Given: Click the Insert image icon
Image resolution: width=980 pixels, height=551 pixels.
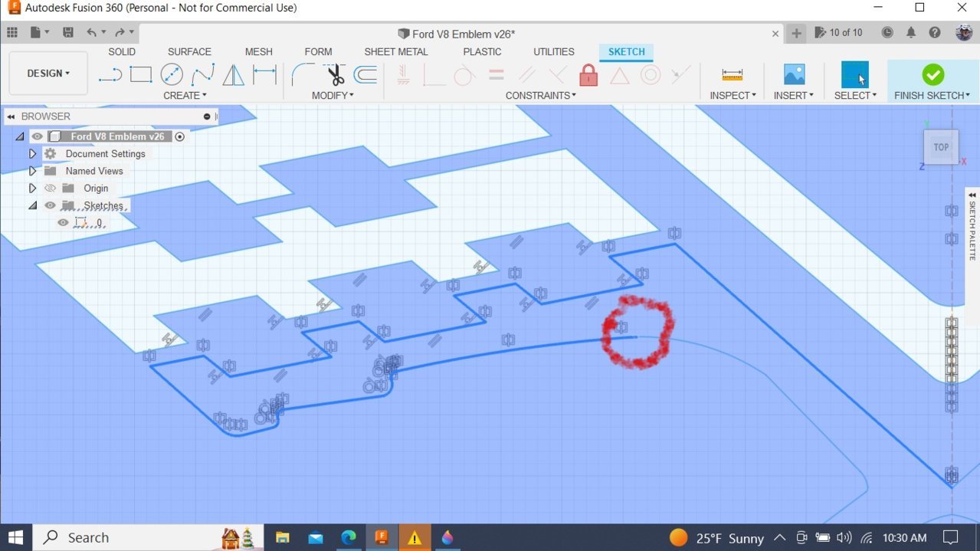Looking at the screenshot, I should 794,74.
